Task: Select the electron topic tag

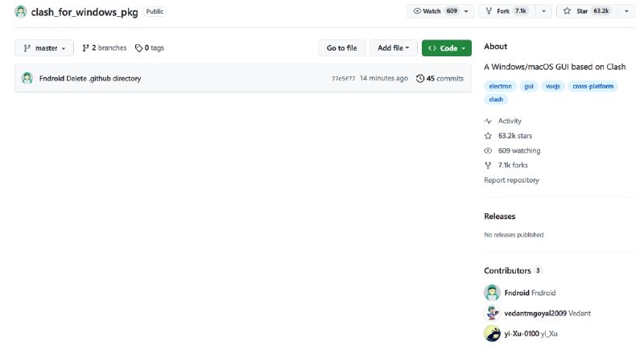Action: [x=500, y=86]
